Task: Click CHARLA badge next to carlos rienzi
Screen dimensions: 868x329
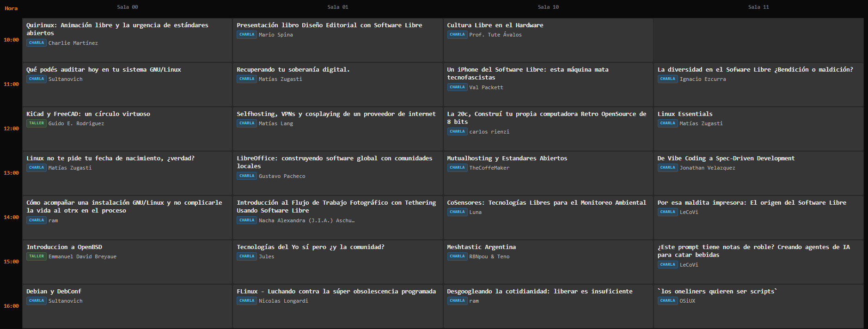Action: click(457, 132)
